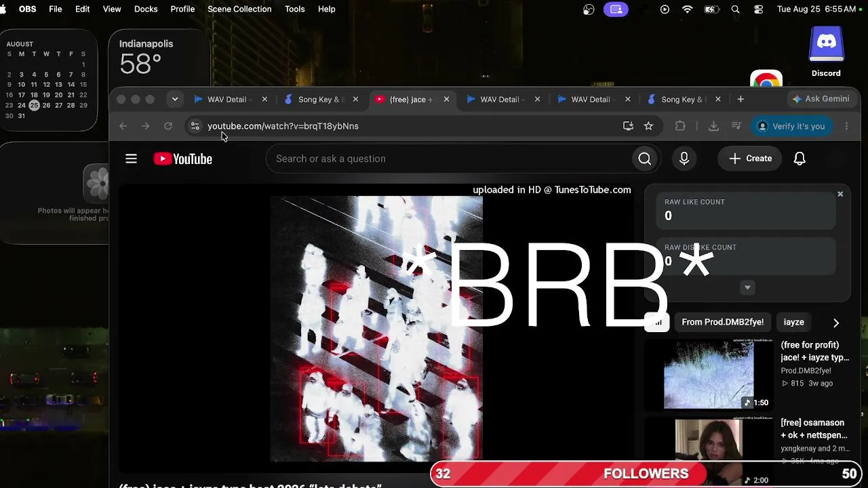
Task: Bookmark this page with the star icon
Action: tap(648, 126)
